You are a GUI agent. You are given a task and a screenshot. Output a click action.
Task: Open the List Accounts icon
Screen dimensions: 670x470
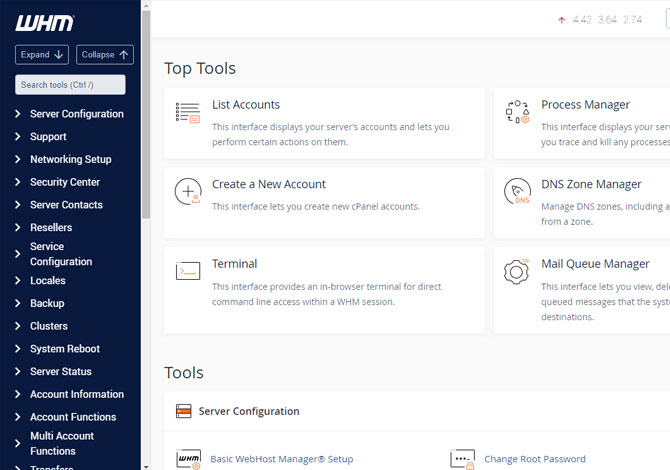(188, 113)
